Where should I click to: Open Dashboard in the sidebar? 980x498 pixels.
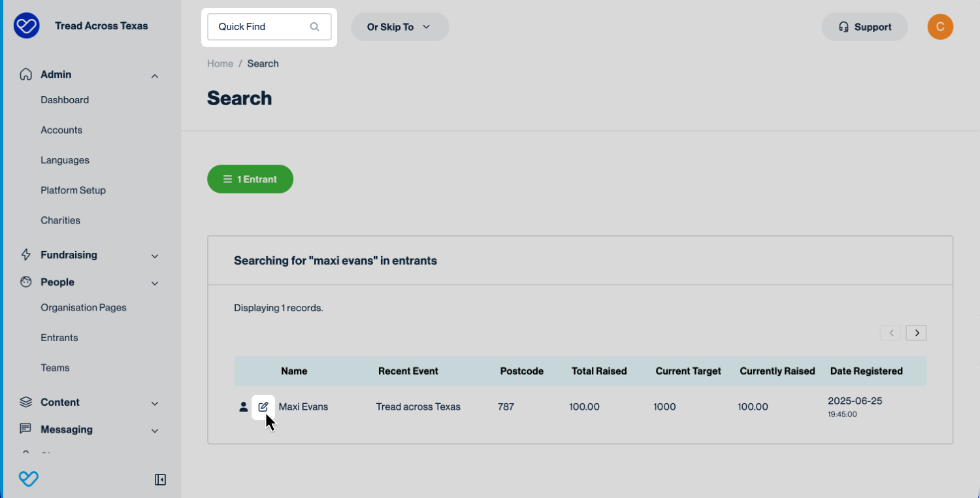pos(65,100)
